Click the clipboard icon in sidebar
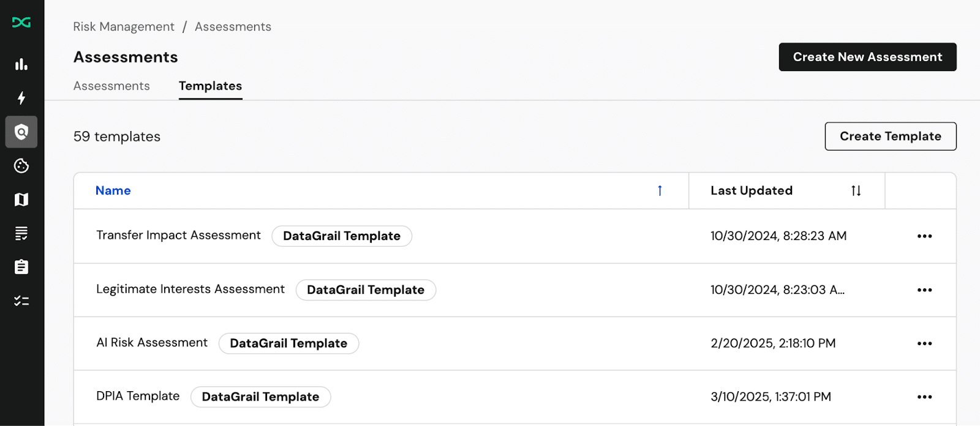Screen dimensions: 980x426 click(x=21, y=267)
